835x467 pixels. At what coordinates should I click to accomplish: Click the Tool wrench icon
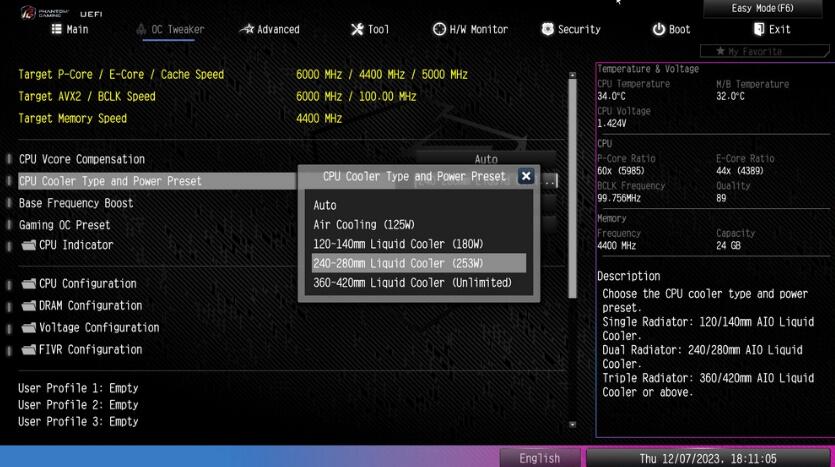pyautogui.click(x=357, y=29)
